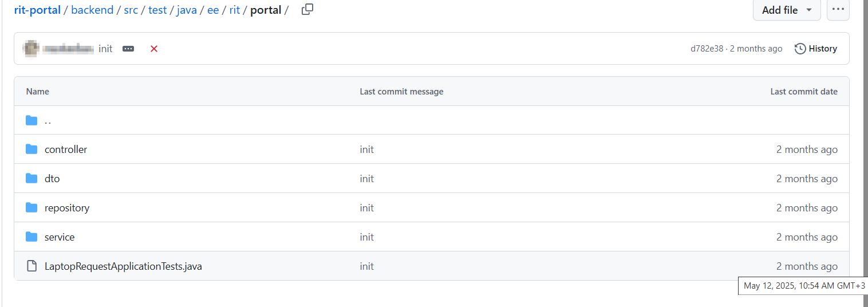
Task: Open the init commit message for dto
Action: (x=367, y=179)
